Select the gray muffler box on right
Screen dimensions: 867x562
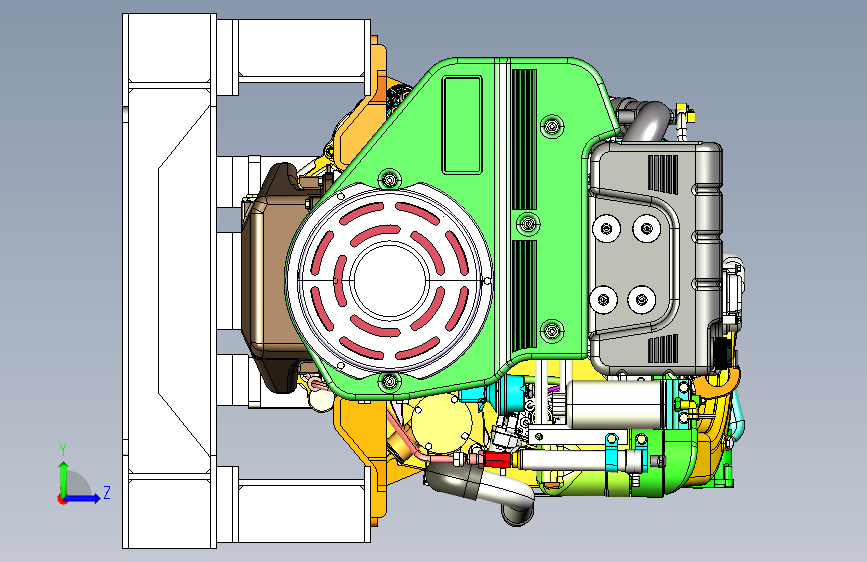pyautogui.click(x=655, y=257)
